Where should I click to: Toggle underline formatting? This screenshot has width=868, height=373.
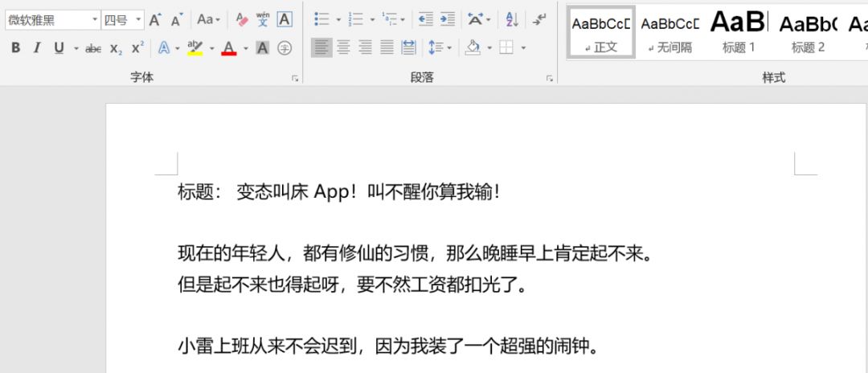click(59, 48)
